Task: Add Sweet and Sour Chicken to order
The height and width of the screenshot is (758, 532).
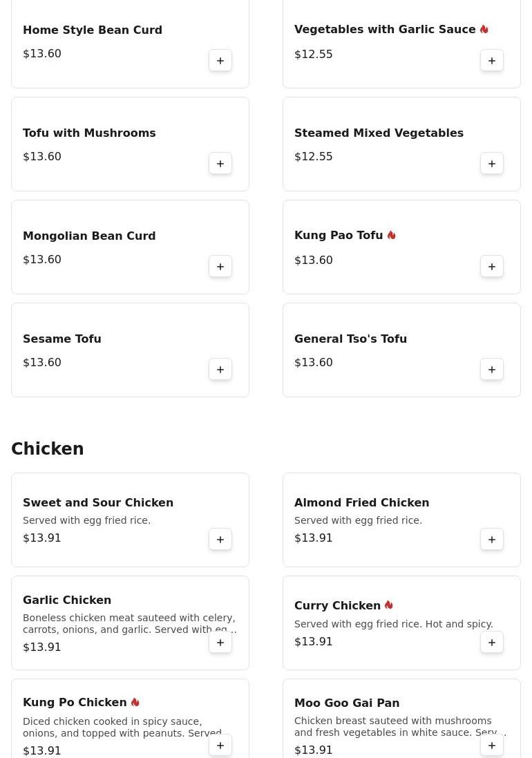Action: [x=220, y=540]
